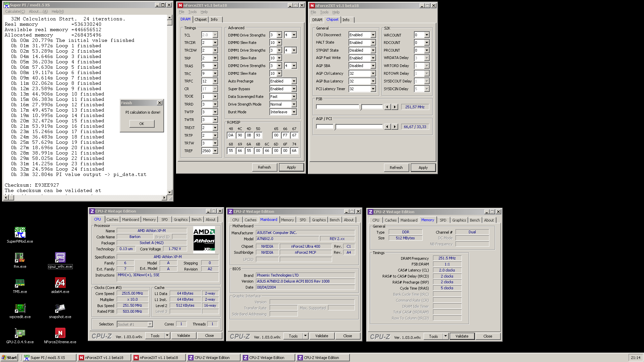Open the Auto Precharge dropdown

(294, 81)
